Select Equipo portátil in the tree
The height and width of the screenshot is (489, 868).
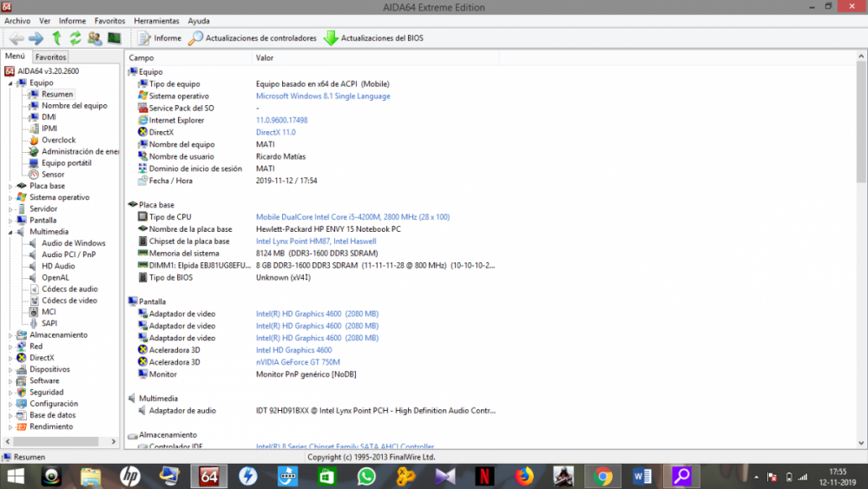point(67,162)
